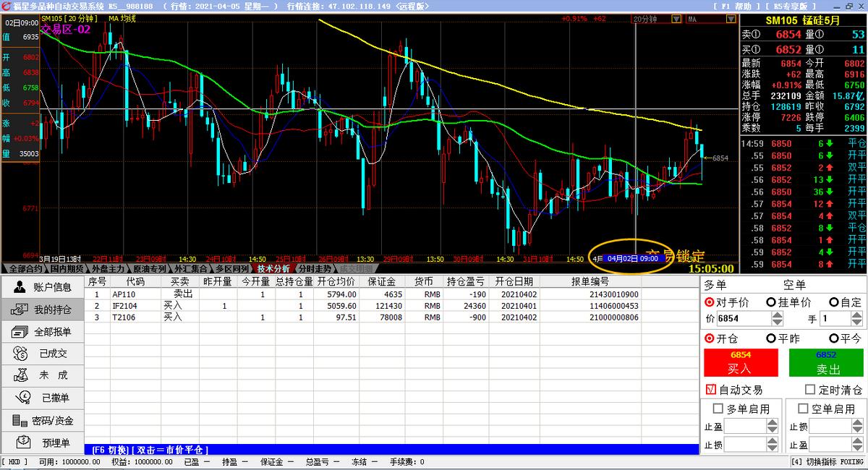
Task: Select 自定 custom price option
Action: click(845, 302)
